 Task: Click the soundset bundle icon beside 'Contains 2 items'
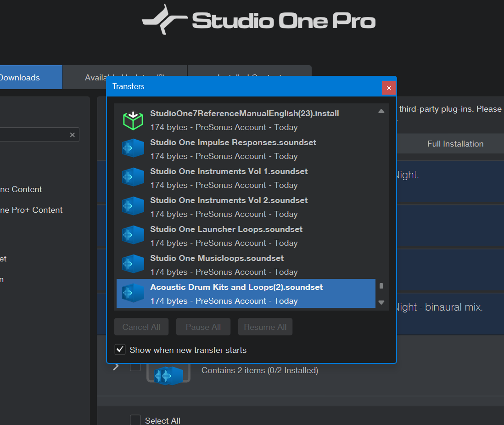pos(168,374)
